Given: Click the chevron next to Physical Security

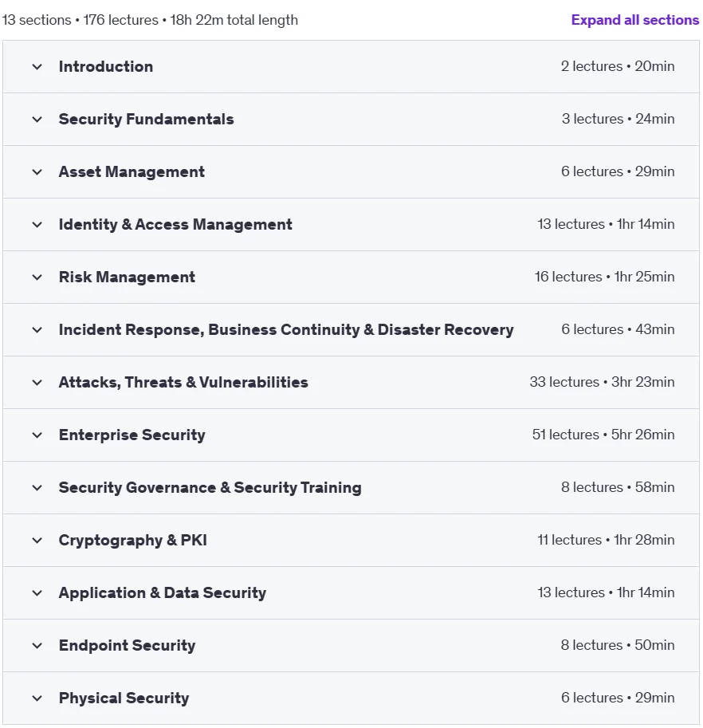Looking at the screenshot, I should (37, 698).
